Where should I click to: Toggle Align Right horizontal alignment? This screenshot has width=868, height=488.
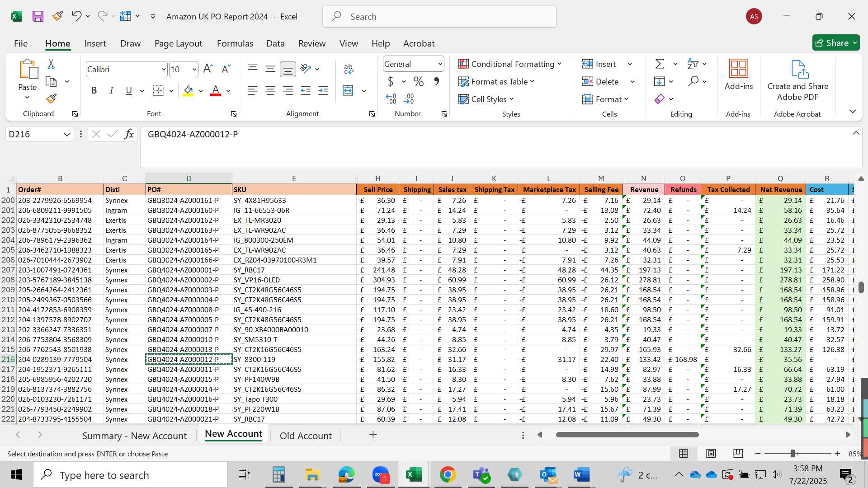pos(288,90)
